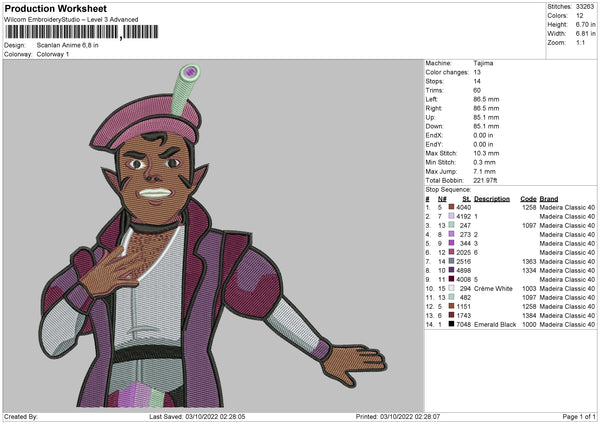Click the 'Crème White' description
Screen dimensions: 600x424
click(493, 289)
